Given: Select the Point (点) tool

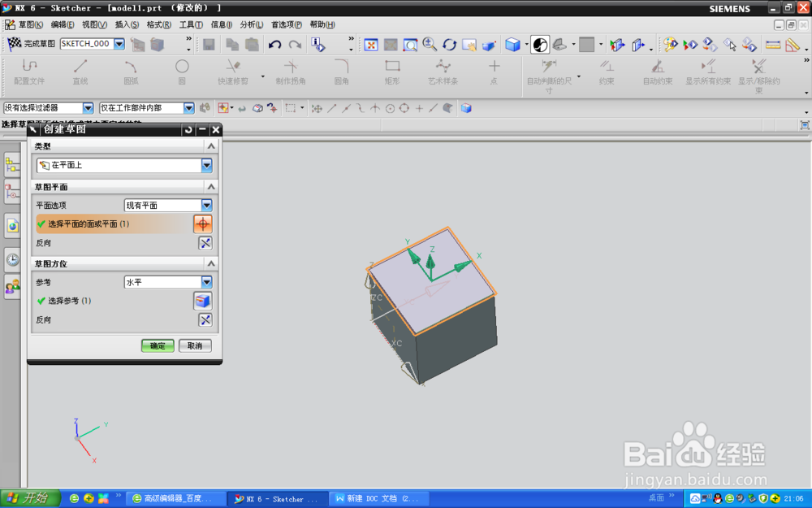Looking at the screenshot, I should pos(494,72).
